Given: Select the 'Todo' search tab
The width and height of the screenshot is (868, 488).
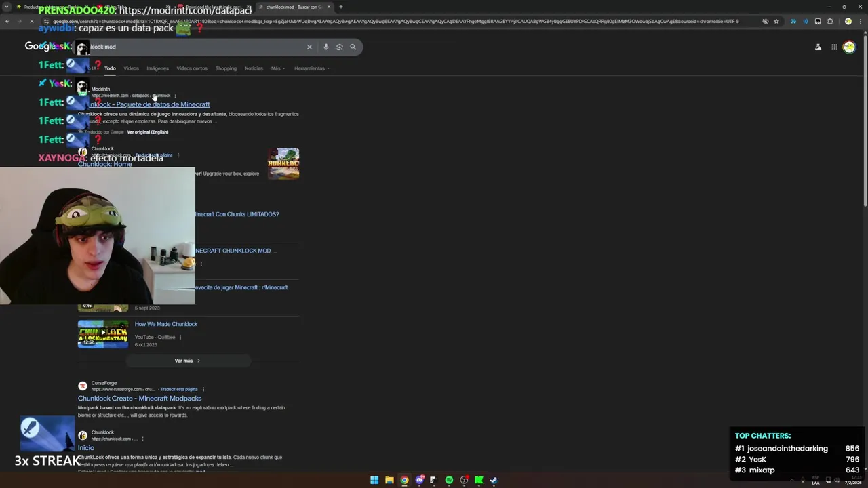Looking at the screenshot, I should pos(110,68).
